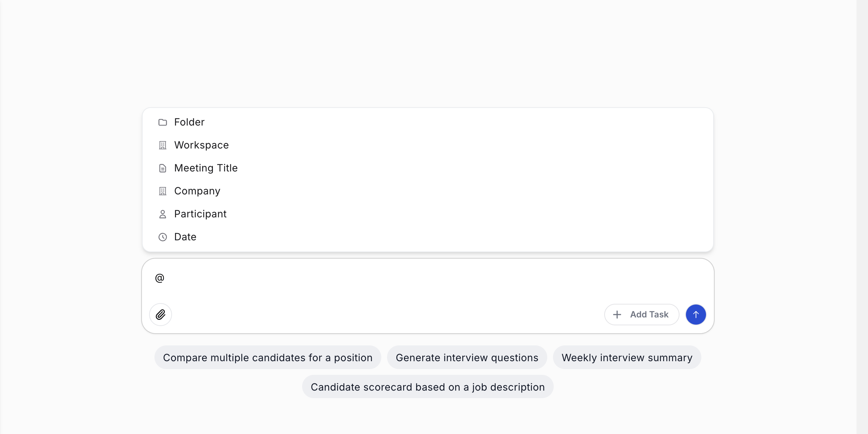Choose Workspace in the mention menu
Image resolution: width=868 pixels, height=434 pixels.
tap(201, 145)
